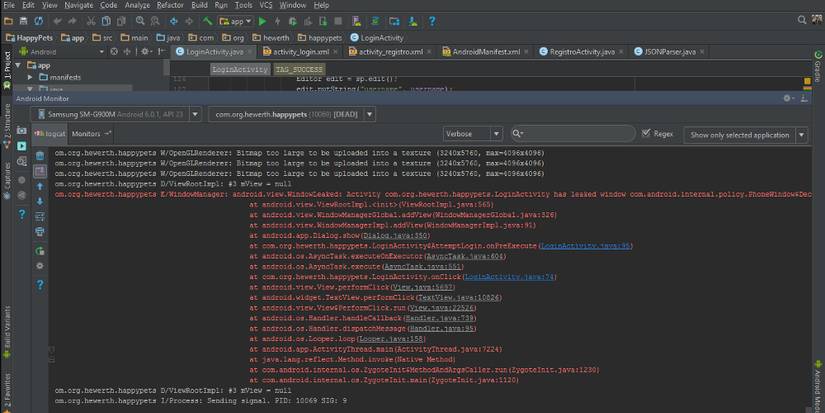Click the Save All toolbar icon
825x413 pixels.
pyautogui.click(x=25, y=20)
